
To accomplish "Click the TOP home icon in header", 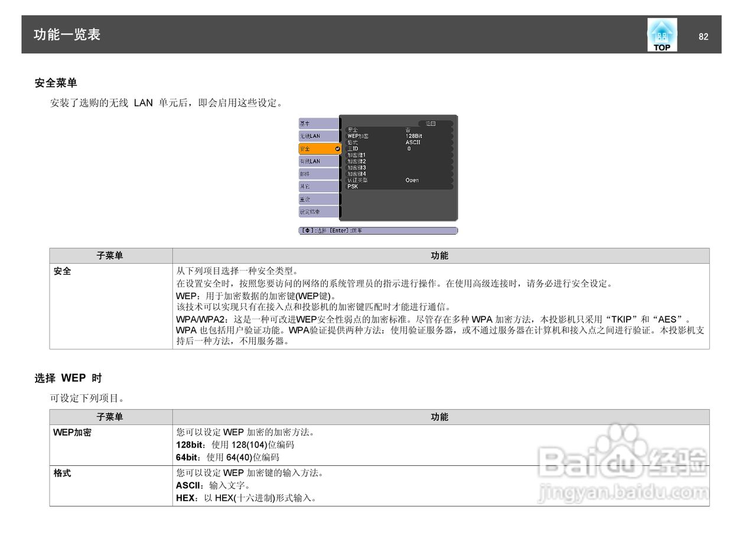I will click(x=661, y=34).
